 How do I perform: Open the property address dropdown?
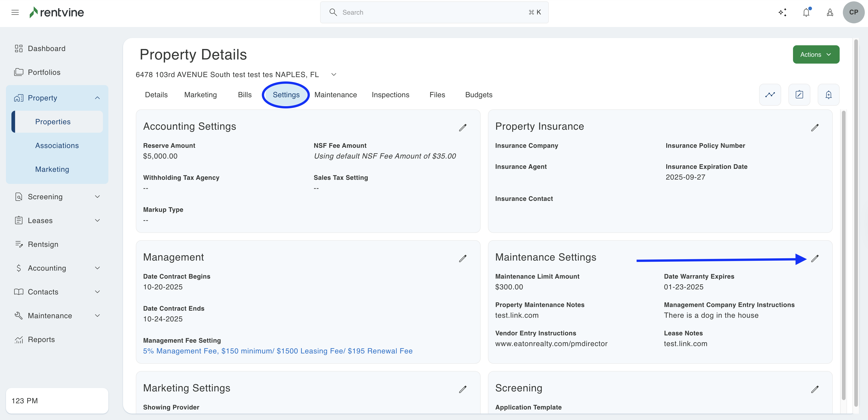334,75
